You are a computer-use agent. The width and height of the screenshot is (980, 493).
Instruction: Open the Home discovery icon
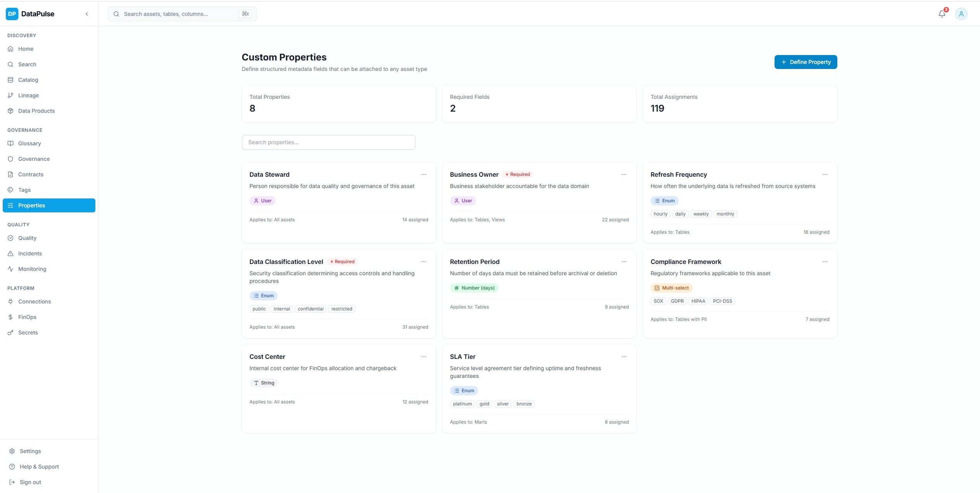click(x=11, y=48)
